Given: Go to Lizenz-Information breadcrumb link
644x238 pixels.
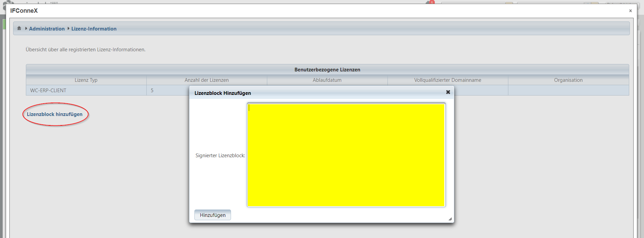Looking at the screenshot, I should coord(94,29).
